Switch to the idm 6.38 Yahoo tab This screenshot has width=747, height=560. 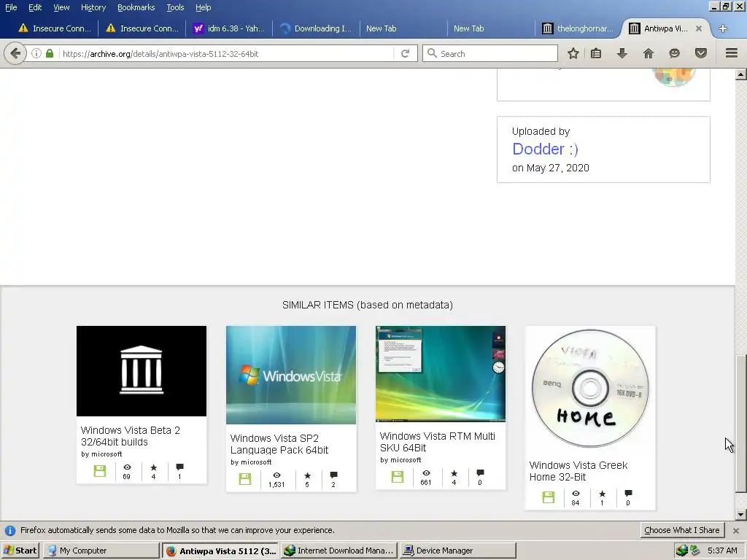[229, 28]
